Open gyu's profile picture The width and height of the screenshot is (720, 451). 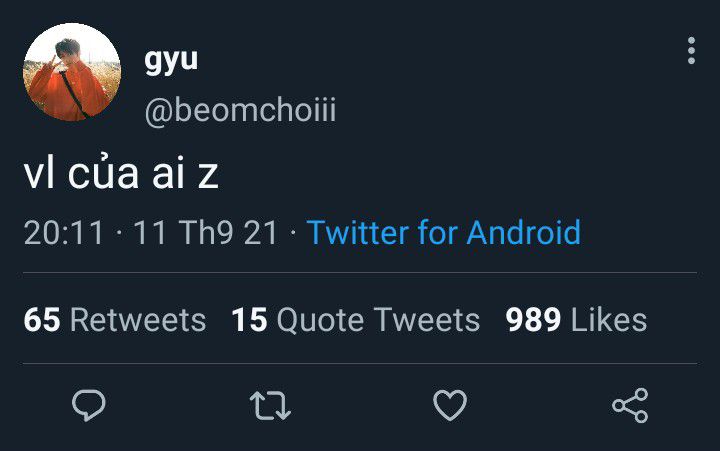(72, 72)
